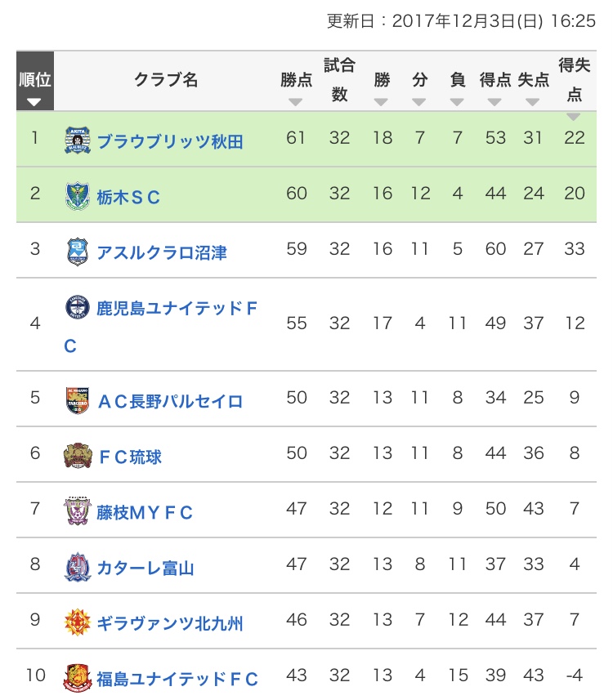Screen dimensions: 613x700
Task: Select the クラブ名 column header
Action: point(166,80)
